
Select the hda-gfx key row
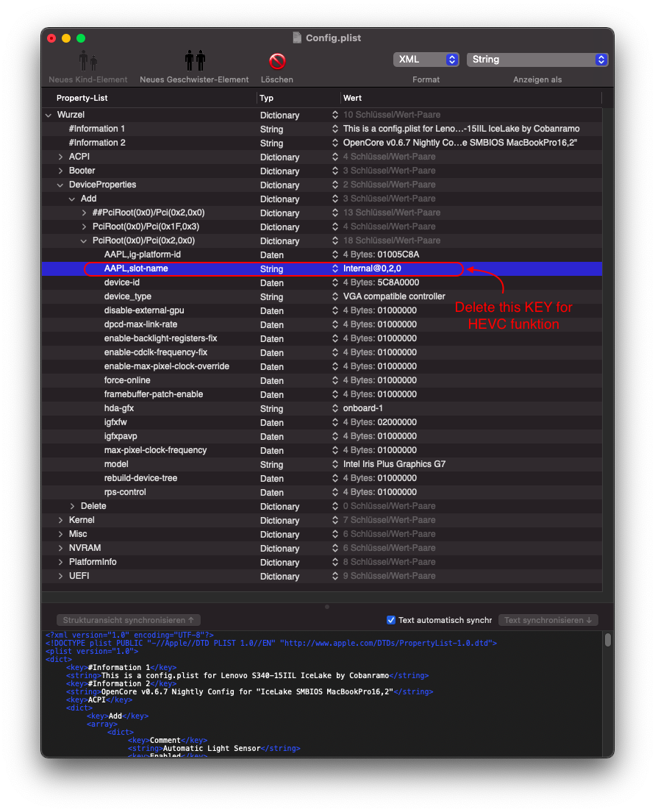click(321, 409)
